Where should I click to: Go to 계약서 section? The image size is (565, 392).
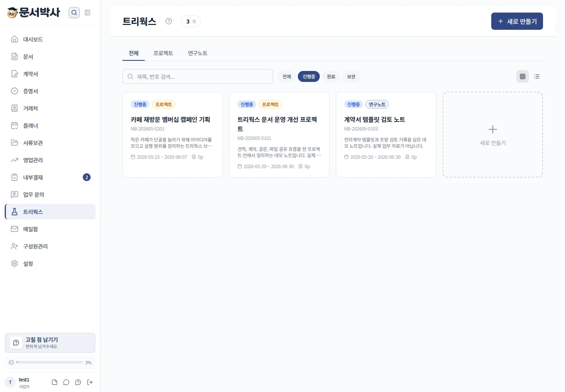click(50, 74)
